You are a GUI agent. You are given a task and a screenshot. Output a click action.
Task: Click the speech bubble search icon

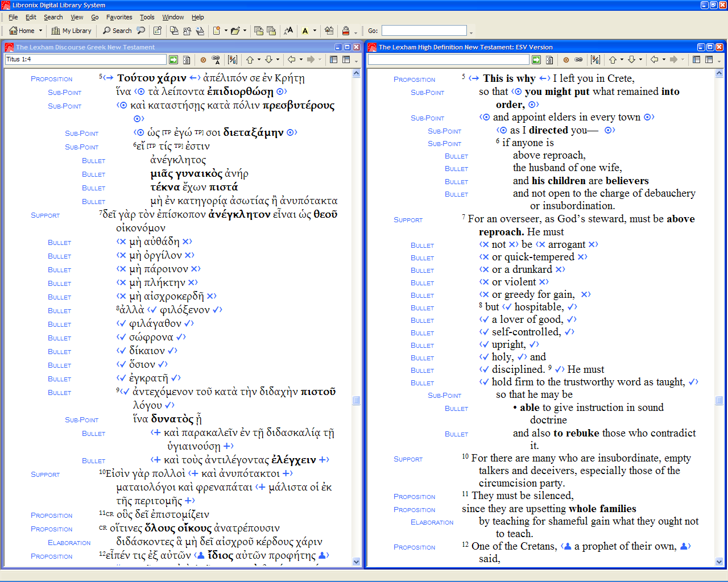click(141, 31)
